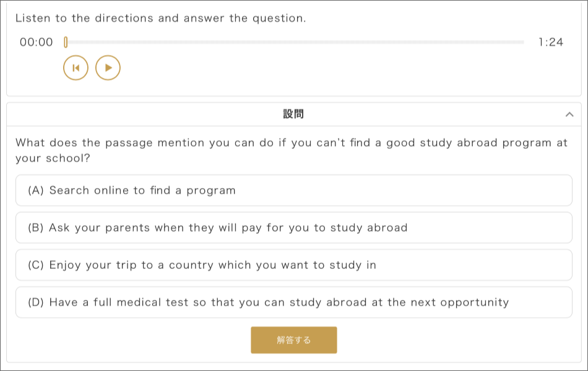The width and height of the screenshot is (588, 371).
Task: Choose answer (B) Ask your parents
Action: pos(294,228)
